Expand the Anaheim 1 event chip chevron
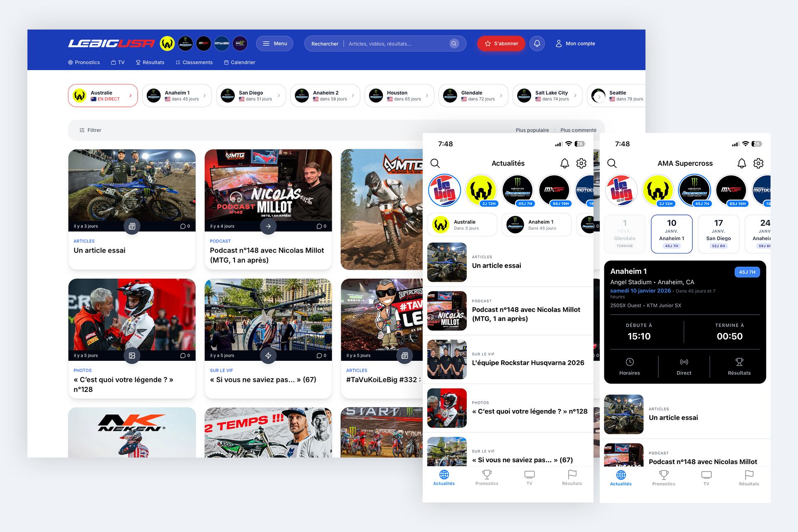This screenshot has width=798, height=532. [204, 96]
